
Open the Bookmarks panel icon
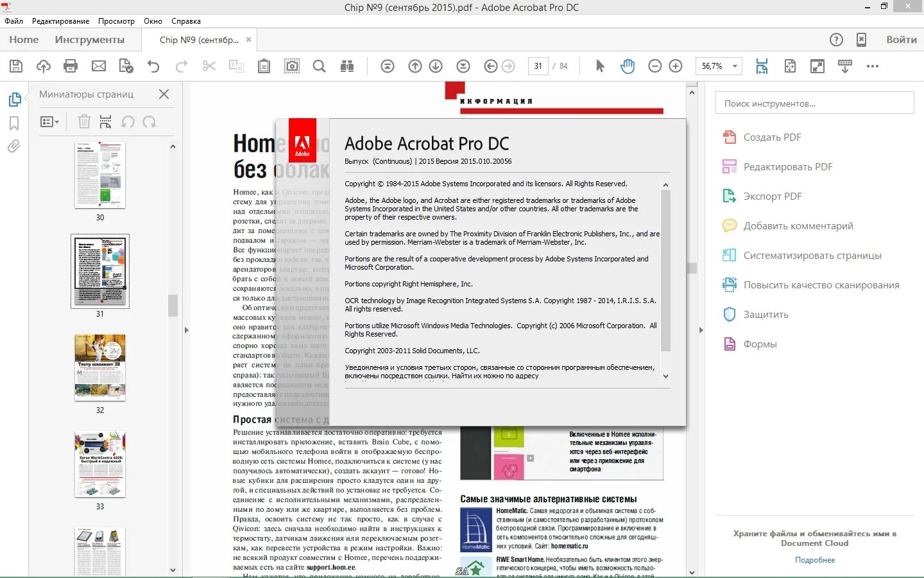pyautogui.click(x=14, y=123)
